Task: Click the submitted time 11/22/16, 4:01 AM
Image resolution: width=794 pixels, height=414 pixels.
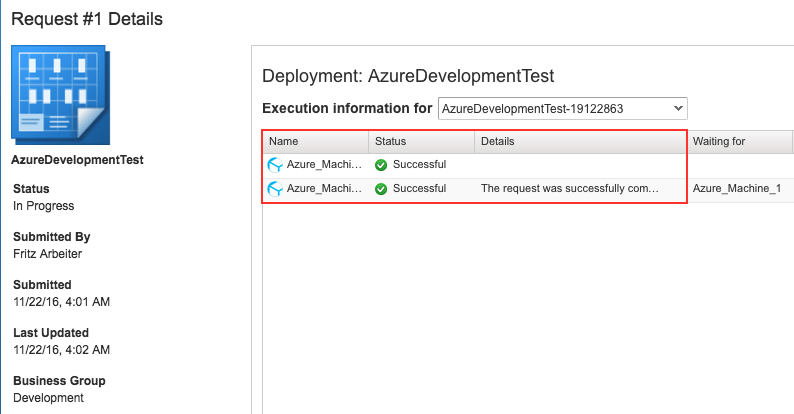Action: (x=61, y=302)
